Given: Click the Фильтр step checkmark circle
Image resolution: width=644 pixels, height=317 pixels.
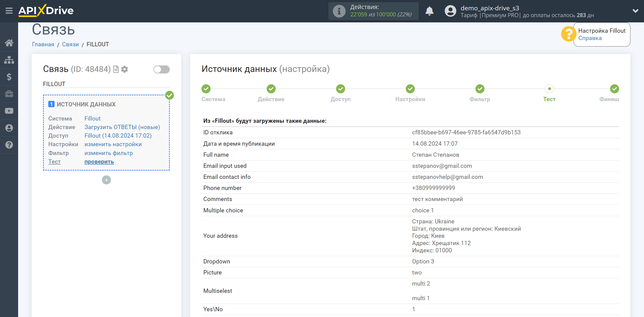Looking at the screenshot, I should pos(480,89).
